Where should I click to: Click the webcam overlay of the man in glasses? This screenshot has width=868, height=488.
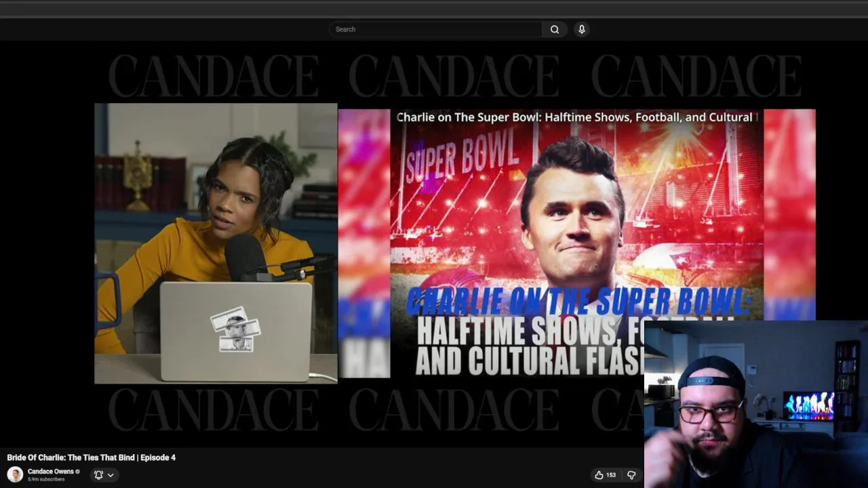coord(756,405)
